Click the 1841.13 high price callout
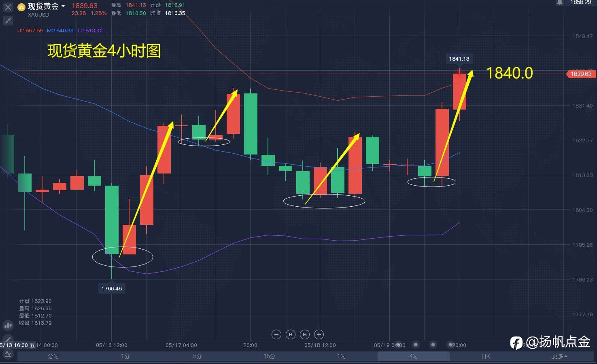Screen dimensions: 597x364 coord(459,59)
